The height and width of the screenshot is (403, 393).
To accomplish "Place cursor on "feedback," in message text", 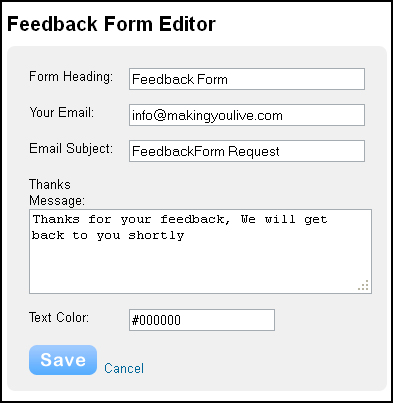I will tap(195, 219).
